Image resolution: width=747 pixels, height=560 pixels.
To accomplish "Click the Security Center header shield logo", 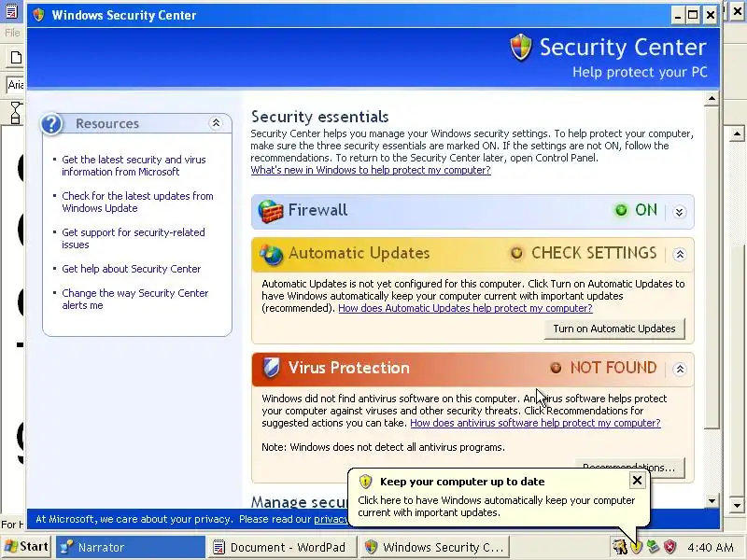I will pyautogui.click(x=521, y=48).
